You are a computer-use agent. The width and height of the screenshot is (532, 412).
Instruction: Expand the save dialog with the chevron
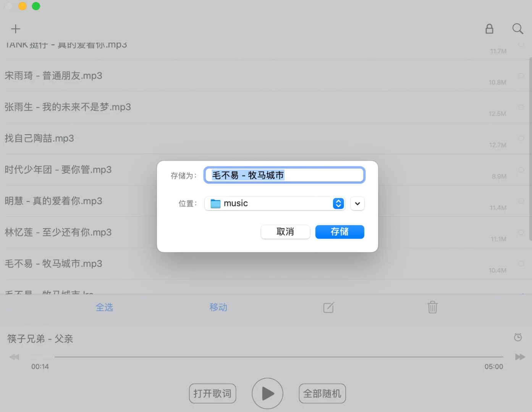357,203
